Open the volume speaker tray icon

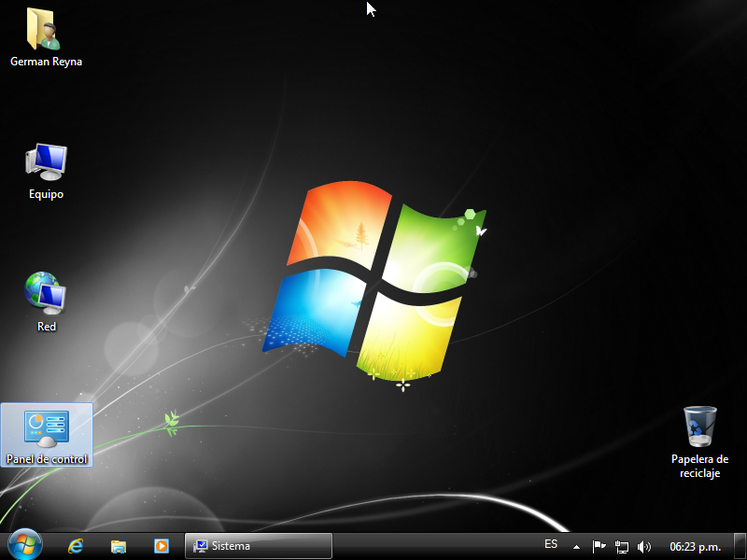click(643, 547)
